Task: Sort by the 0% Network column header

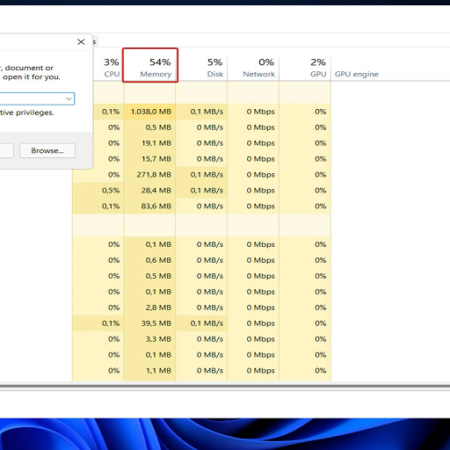Action: click(x=254, y=68)
